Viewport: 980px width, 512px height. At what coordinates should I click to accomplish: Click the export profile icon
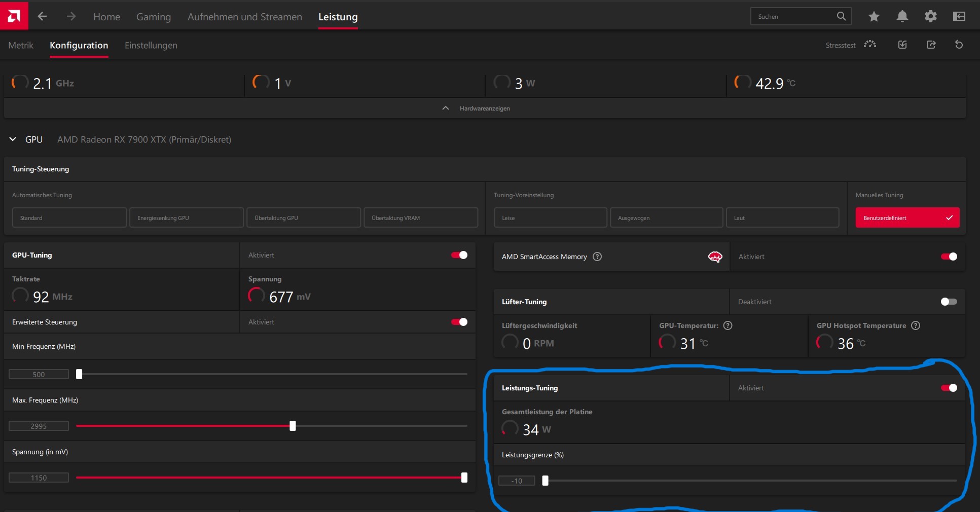tap(931, 45)
